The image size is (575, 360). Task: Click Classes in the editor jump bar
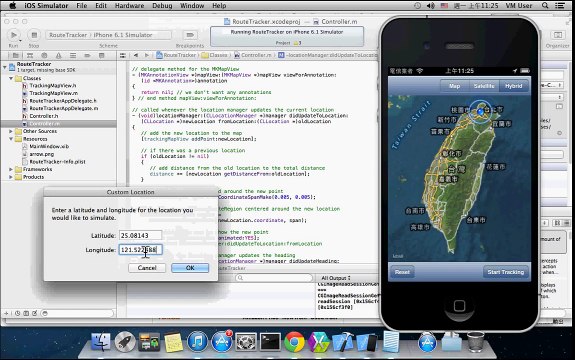pyautogui.click(x=215, y=55)
